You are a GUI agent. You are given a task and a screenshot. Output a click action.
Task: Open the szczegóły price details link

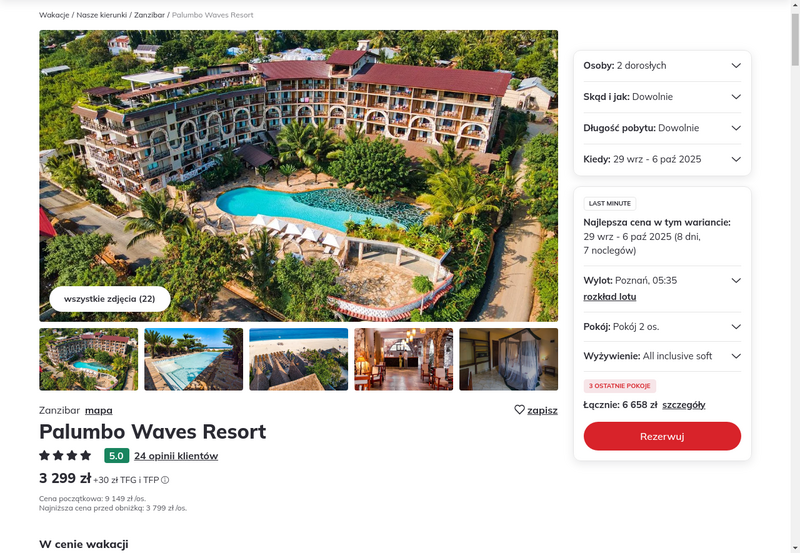point(684,405)
